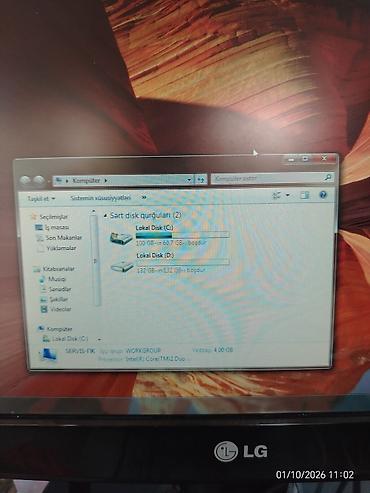Open the Sənədlər library

60,289
